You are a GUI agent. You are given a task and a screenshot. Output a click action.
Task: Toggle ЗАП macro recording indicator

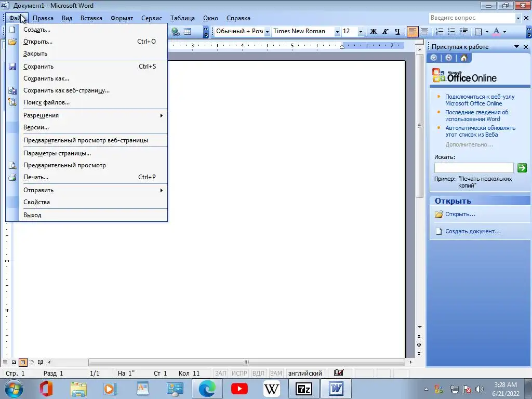[220, 373]
